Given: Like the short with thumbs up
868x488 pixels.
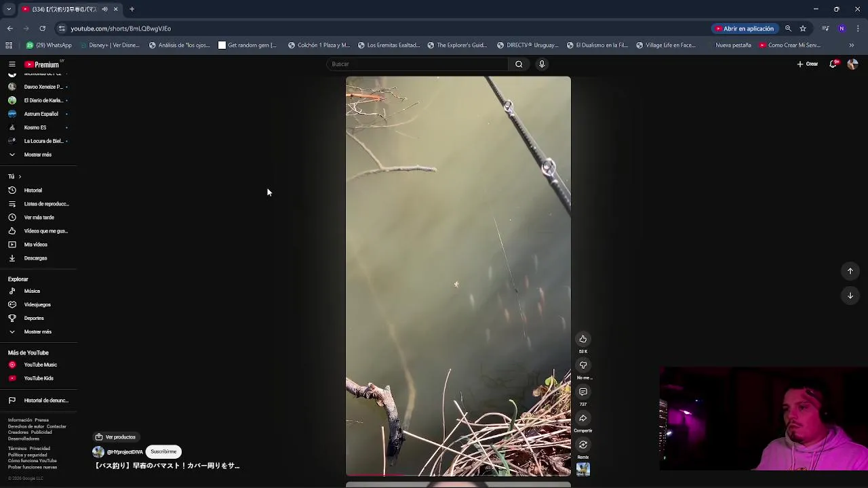Looking at the screenshot, I should [583, 339].
